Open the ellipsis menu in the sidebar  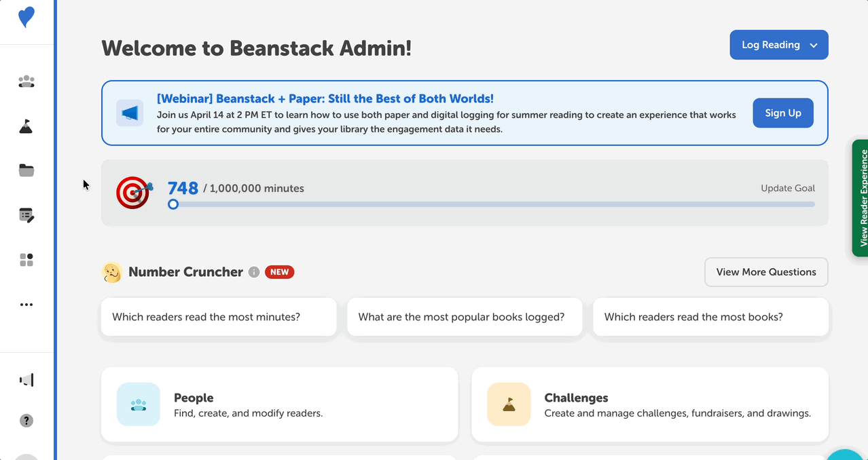click(26, 304)
